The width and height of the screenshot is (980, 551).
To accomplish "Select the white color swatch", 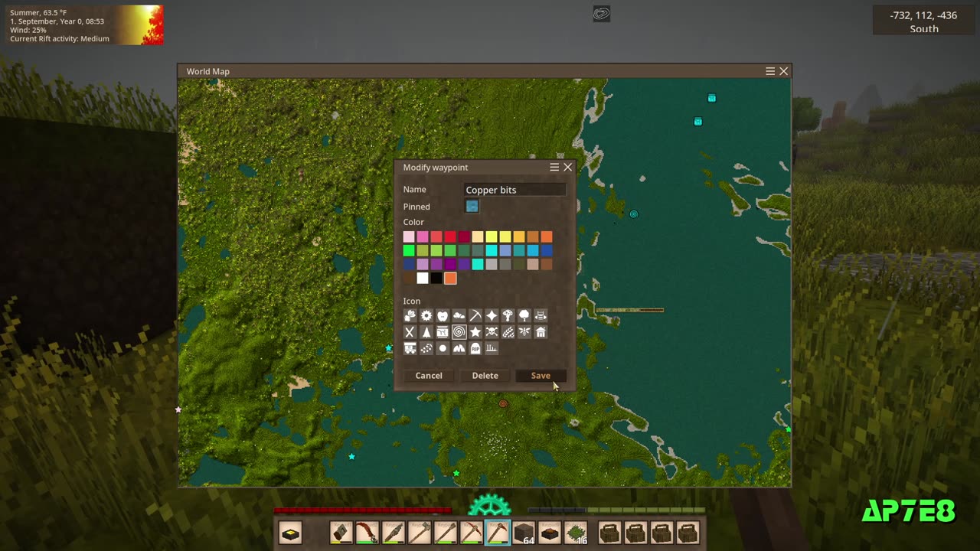I will pos(423,278).
